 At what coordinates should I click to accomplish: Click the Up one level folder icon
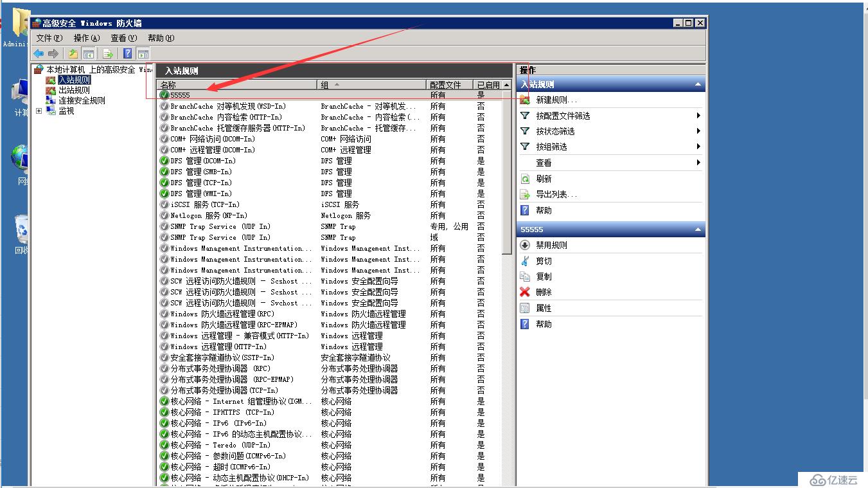pos(73,54)
